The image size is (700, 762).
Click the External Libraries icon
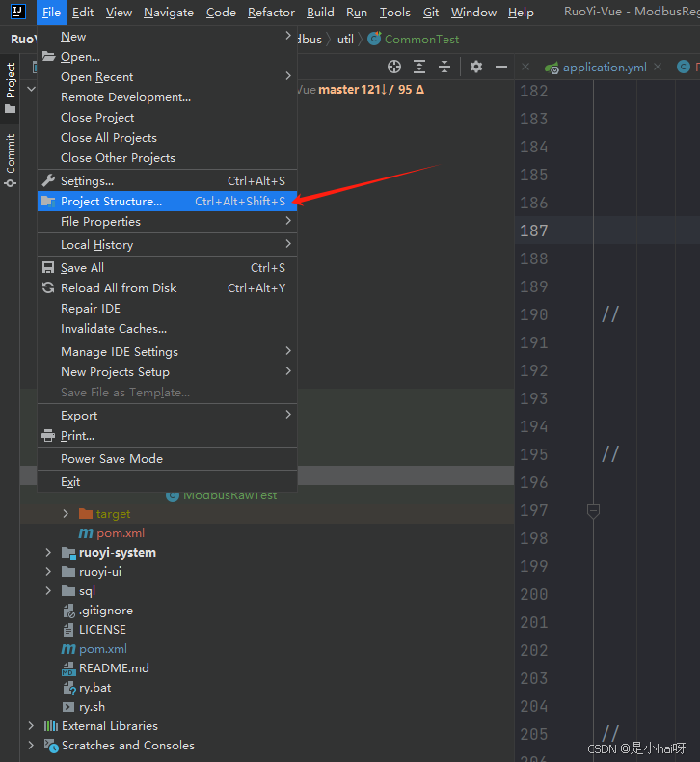click(x=51, y=725)
